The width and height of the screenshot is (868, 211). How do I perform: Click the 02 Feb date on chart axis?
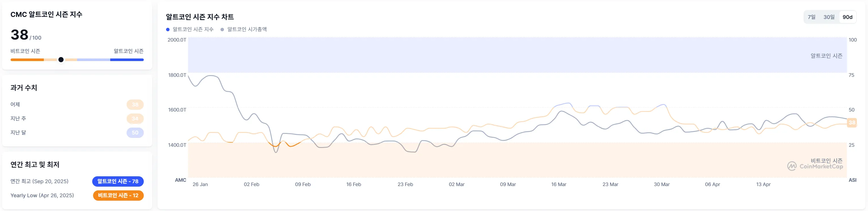pos(251,184)
